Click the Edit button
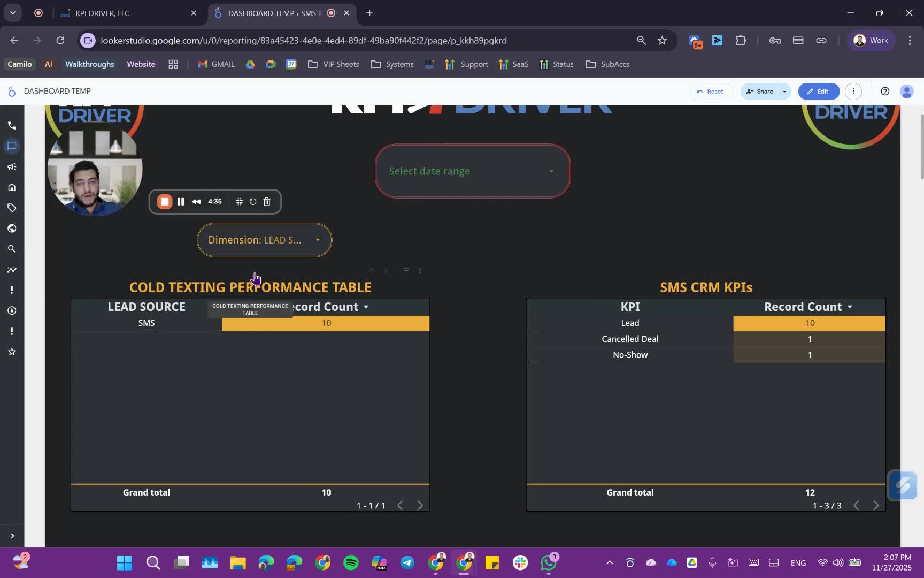924x578 pixels. (818, 92)
